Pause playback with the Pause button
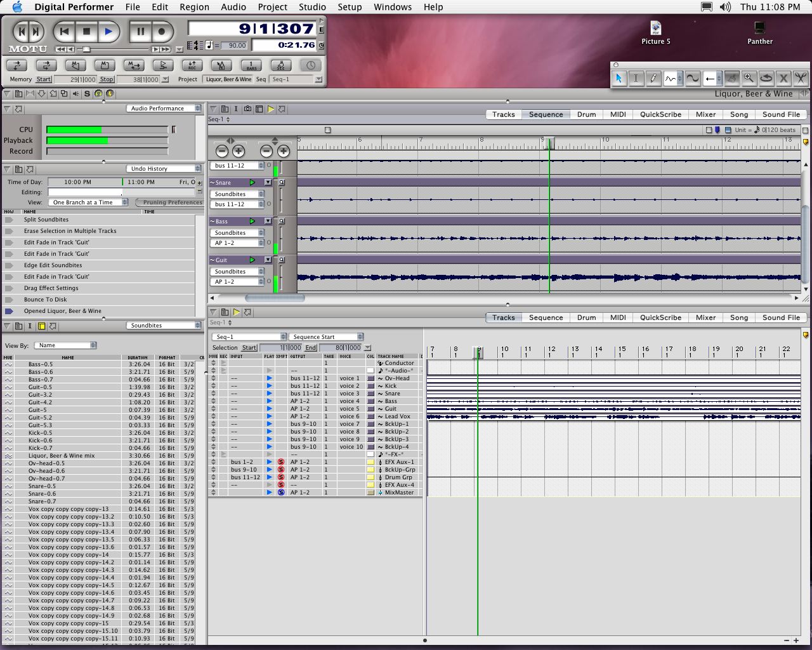This screenshot has height=650, width=812. coord(140,31)
